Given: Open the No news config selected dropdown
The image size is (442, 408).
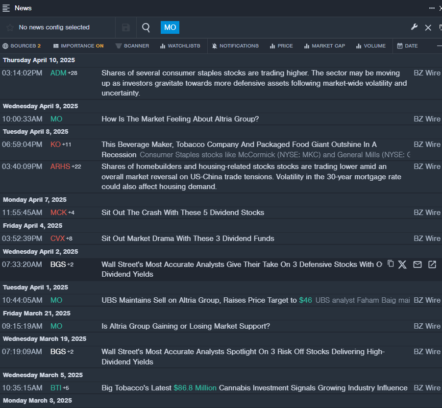Looking at the screenshot, I should pos(54,27).
